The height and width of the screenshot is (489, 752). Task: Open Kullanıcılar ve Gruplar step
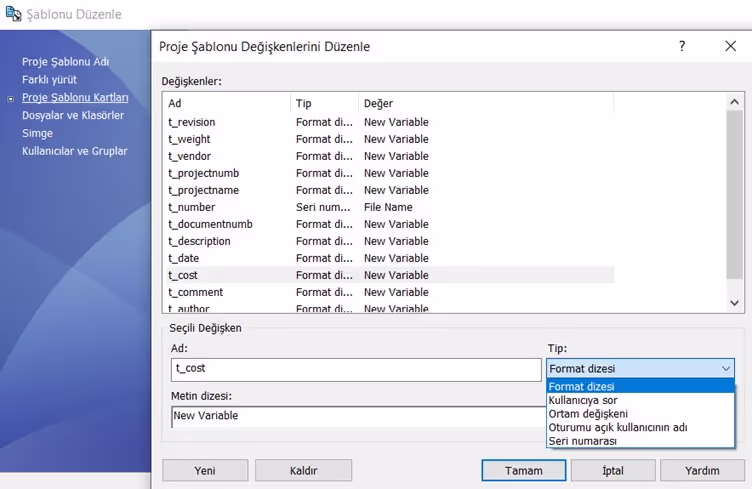[75, 151]
